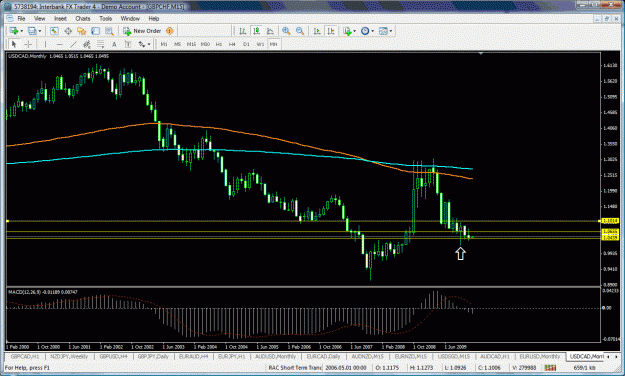Switch to the EURUSD,Monthly chart tab
The image size is (625, 376).
pos(540,356)
